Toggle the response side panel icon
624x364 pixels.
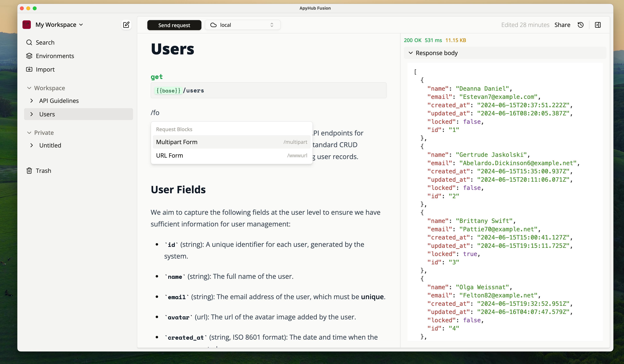pos(598,25)
